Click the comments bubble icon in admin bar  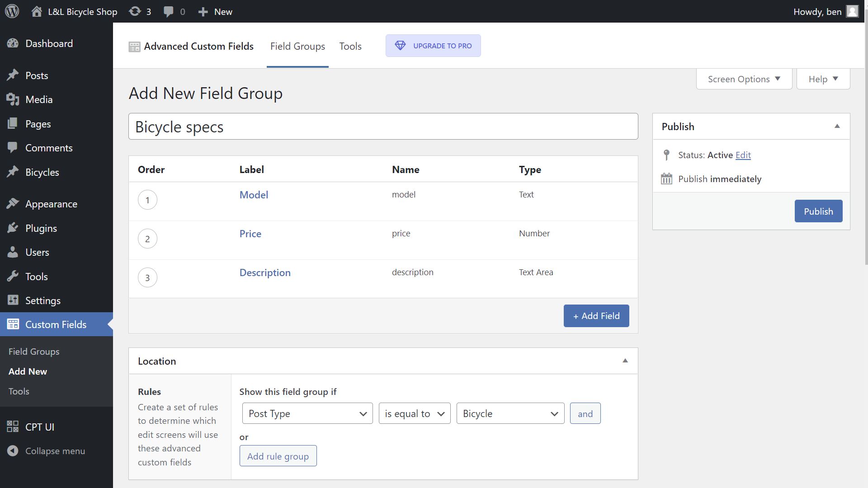(x=169, y=11)
